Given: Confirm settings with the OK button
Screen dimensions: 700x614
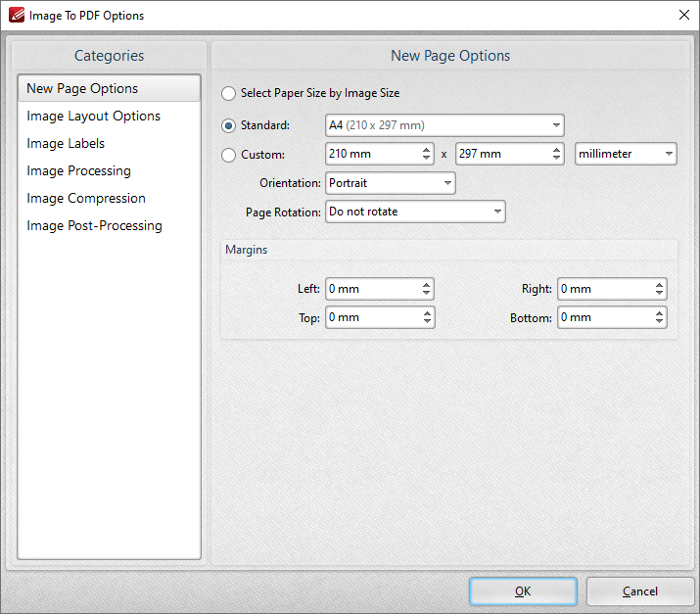Looking at the screenshot, I should click(523, 591).
